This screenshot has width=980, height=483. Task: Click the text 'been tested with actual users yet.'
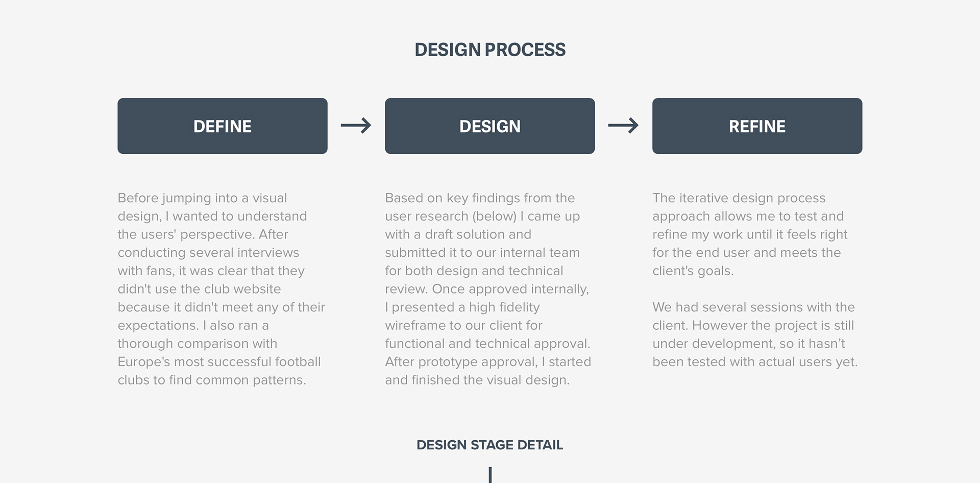click(x=755, y=362)
